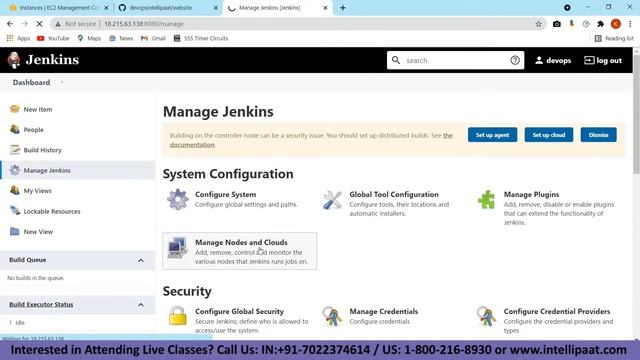Click the browser address bar URL
This screenshot has width=640, height=360.
point(144,24)
